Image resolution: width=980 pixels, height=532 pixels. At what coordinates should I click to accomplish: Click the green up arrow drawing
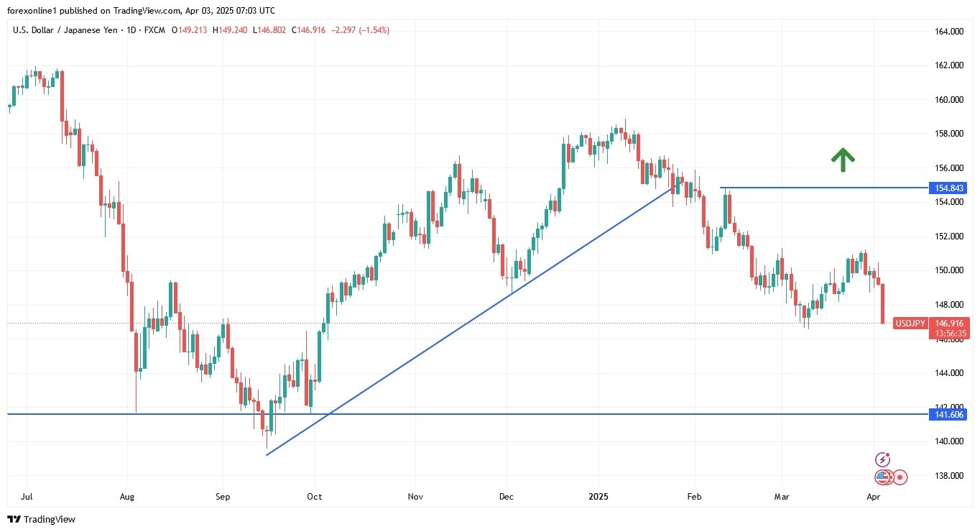(842, 160)
